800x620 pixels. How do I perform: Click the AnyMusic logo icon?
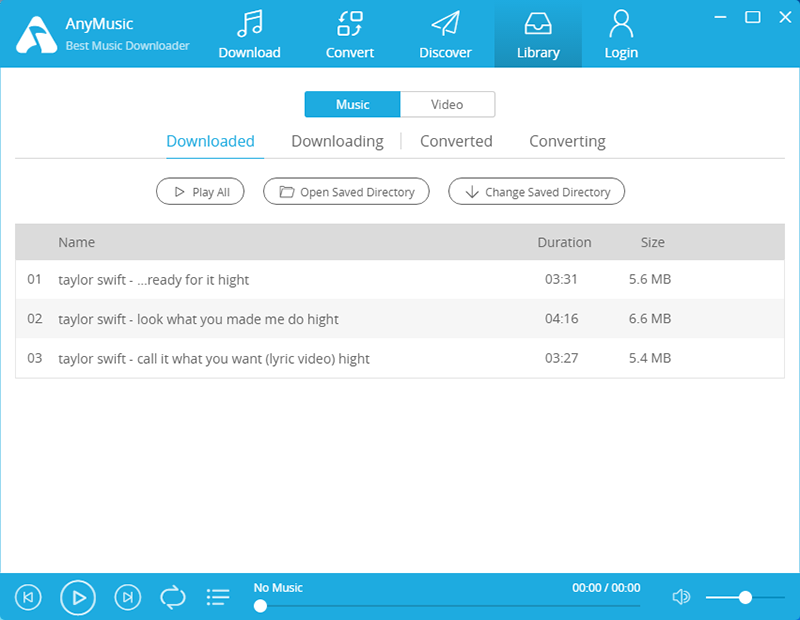pos(36,35)
